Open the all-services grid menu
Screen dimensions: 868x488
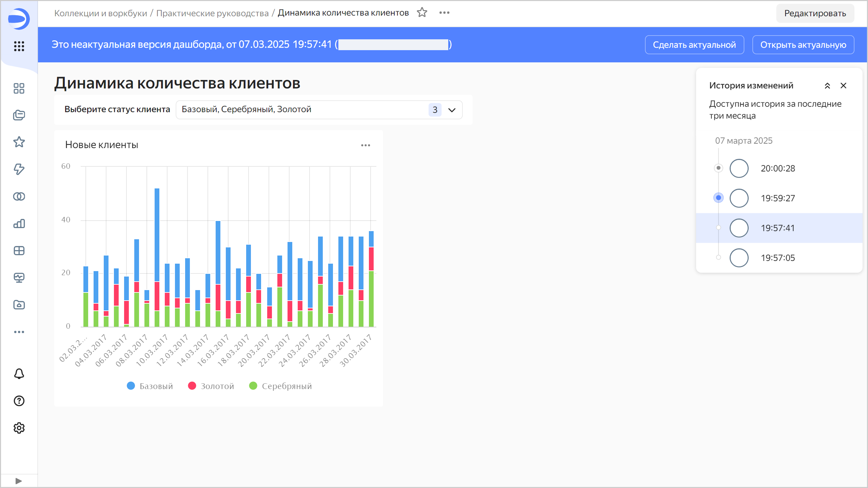pos(19,46)
